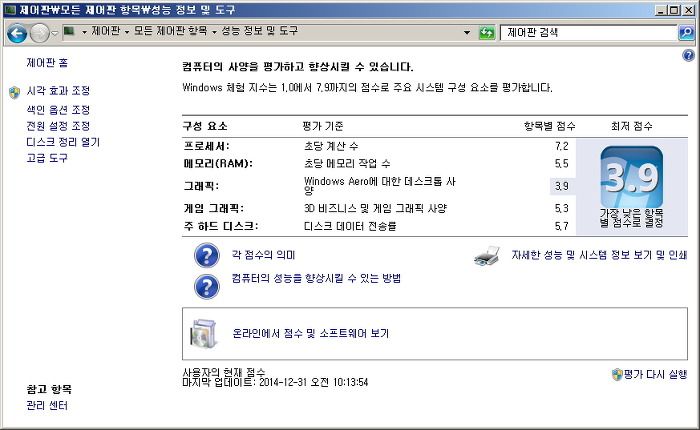700x430 pixels.
Task: Click the question icon beside 각 점수의 의미
Action: point(207,255)
